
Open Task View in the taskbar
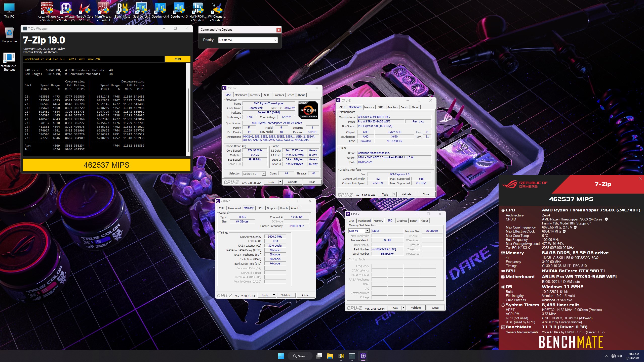pyautogui.click(x=319, y=356)
